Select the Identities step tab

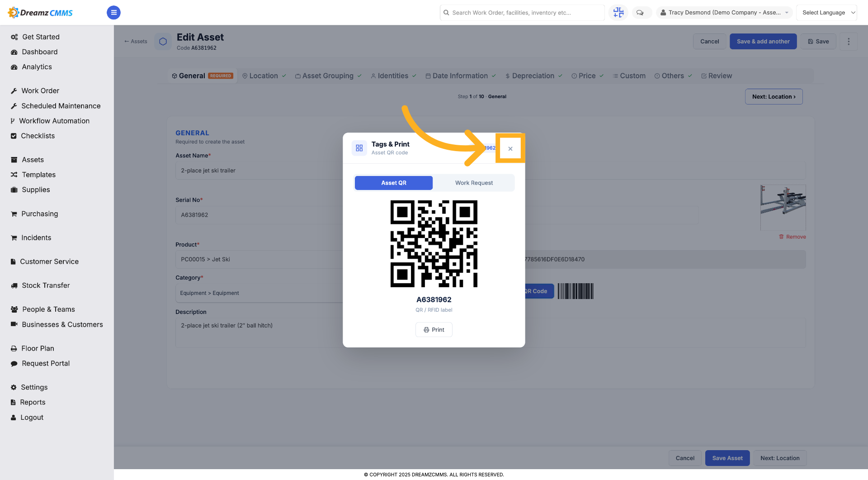[x=393, y=76]
